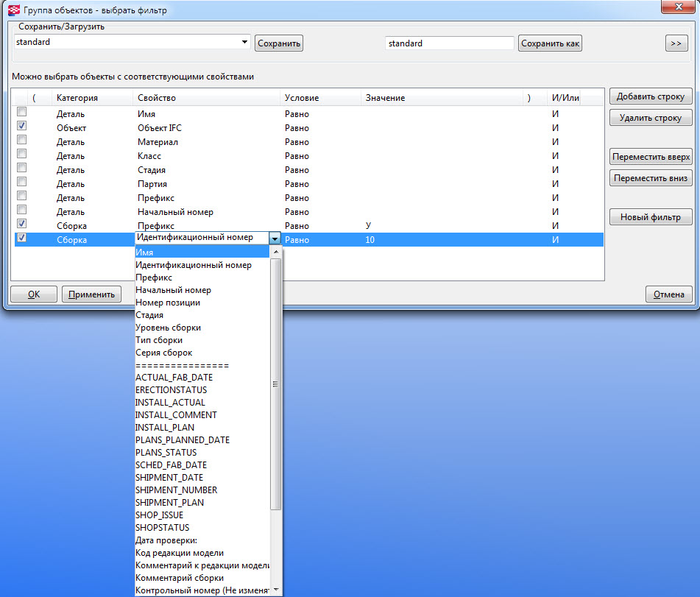
Task: Uncheck the Сборка Префикс row checkbox
Action: pyautogui.click(x=22, y=223)
